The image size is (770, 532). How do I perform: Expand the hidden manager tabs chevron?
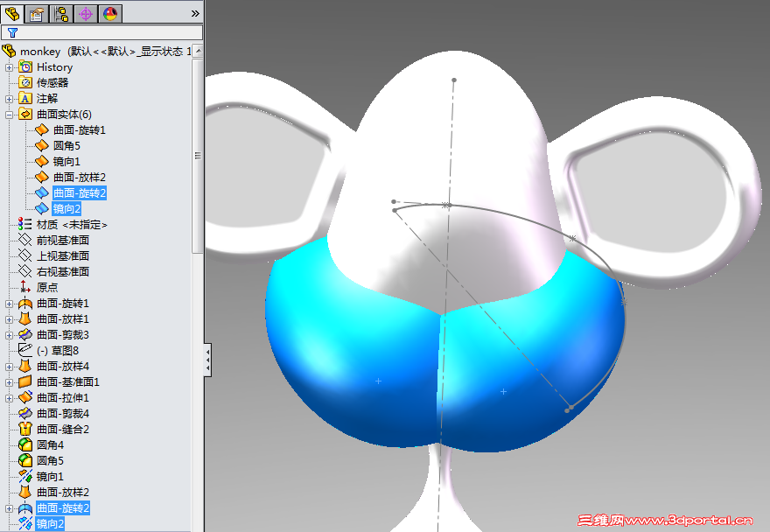pos(195,14)
